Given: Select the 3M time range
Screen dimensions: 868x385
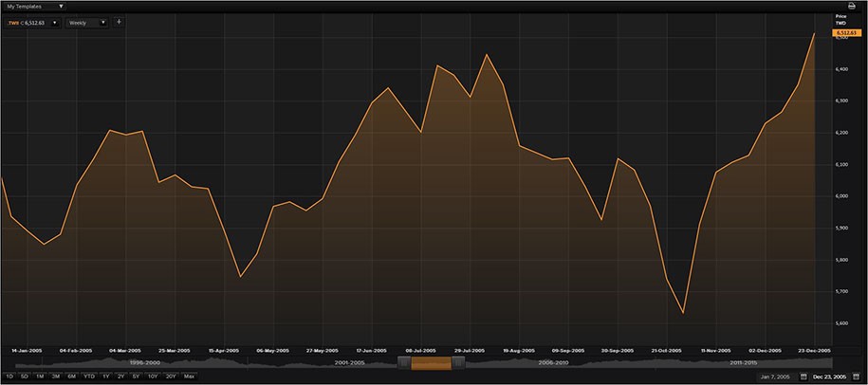Looking at the screenshot, I should coord(56,376).
